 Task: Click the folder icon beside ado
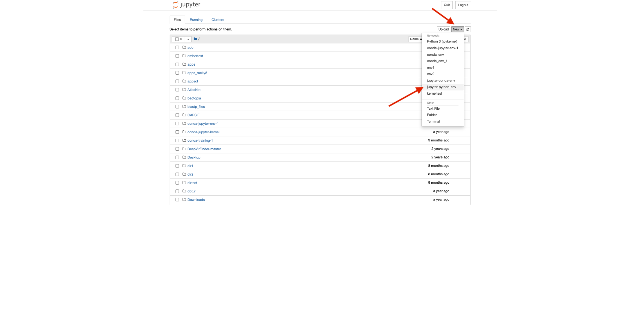tap(184, 47)
